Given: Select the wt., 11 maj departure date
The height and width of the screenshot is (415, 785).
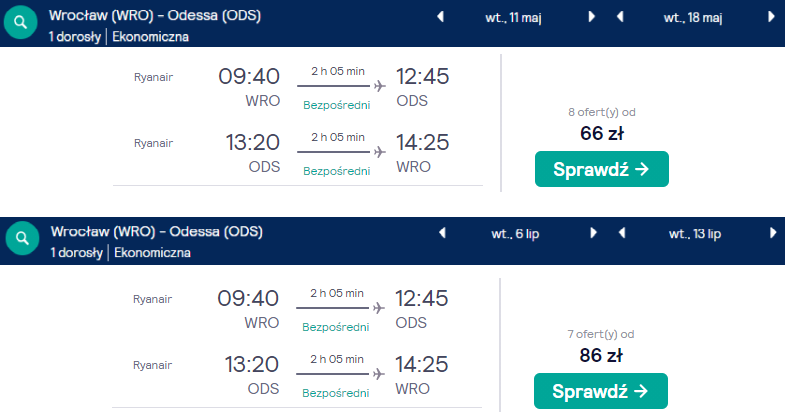Looking at the screenshot, I should pos(513,18).
